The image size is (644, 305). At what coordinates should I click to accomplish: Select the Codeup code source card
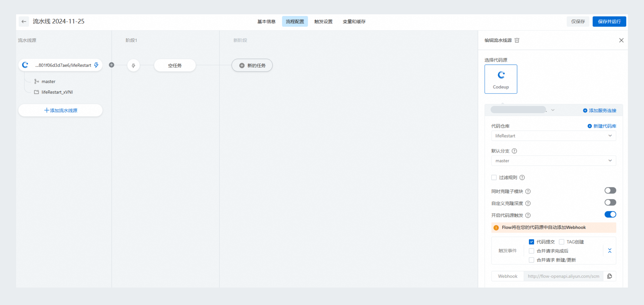[x=501, y=79]
